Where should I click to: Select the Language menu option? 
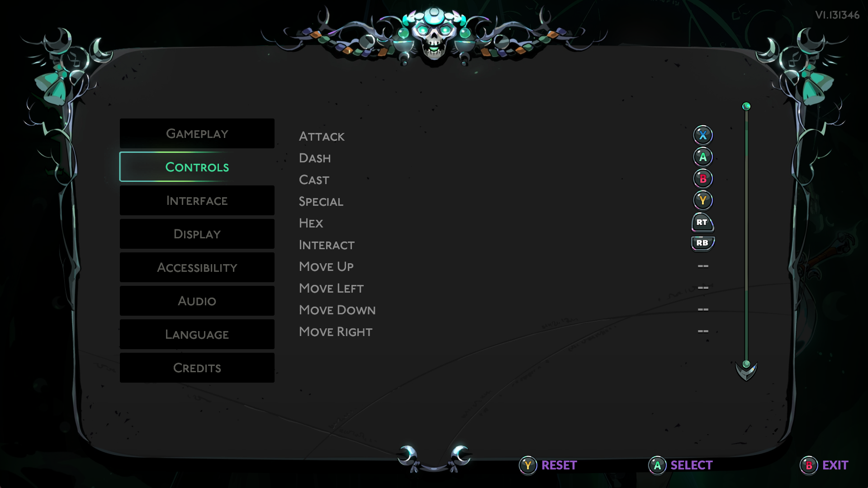[x=197, y=334]
